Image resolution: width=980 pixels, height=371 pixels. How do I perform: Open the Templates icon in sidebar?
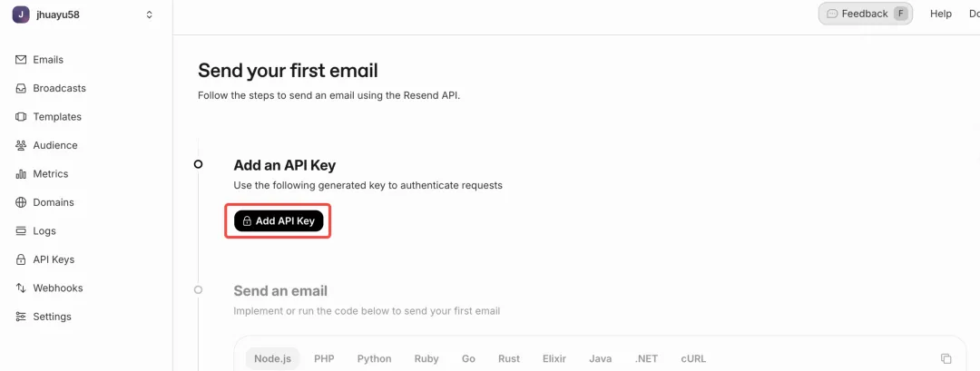pyautogui.click(x=21, y=117)
